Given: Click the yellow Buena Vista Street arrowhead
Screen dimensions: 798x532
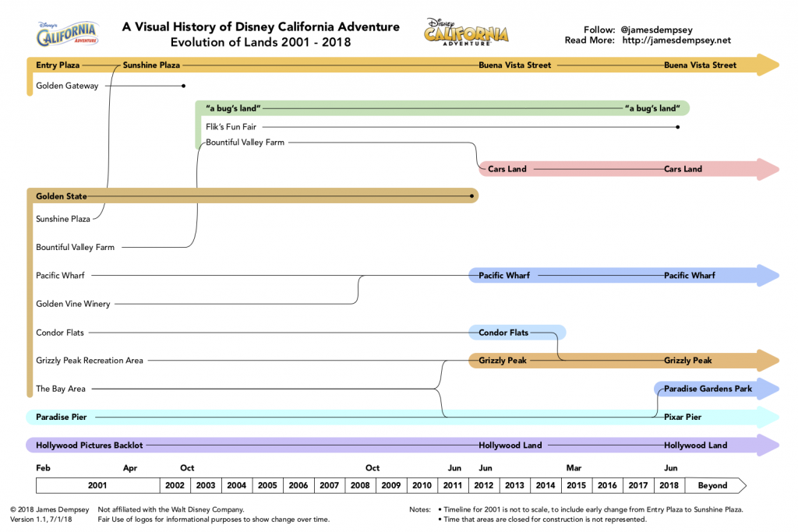Looking at the screenshot, I should click(x=768, y=65).
